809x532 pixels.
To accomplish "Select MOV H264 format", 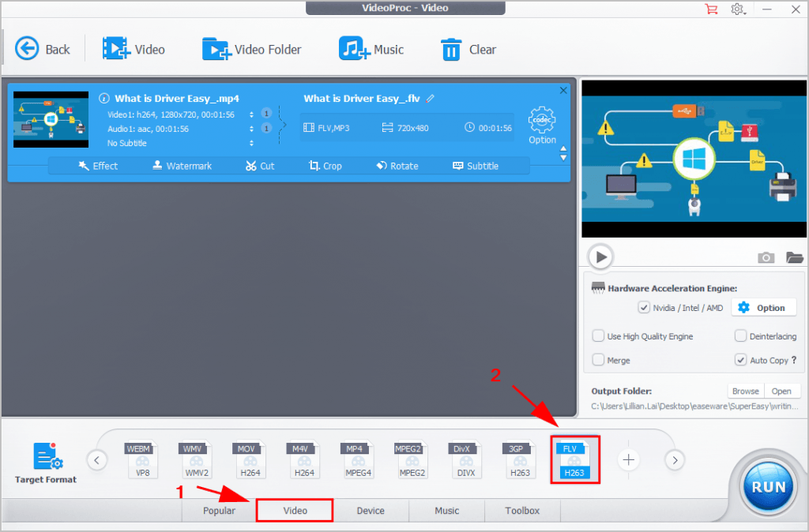I will [x=250, y=460].
